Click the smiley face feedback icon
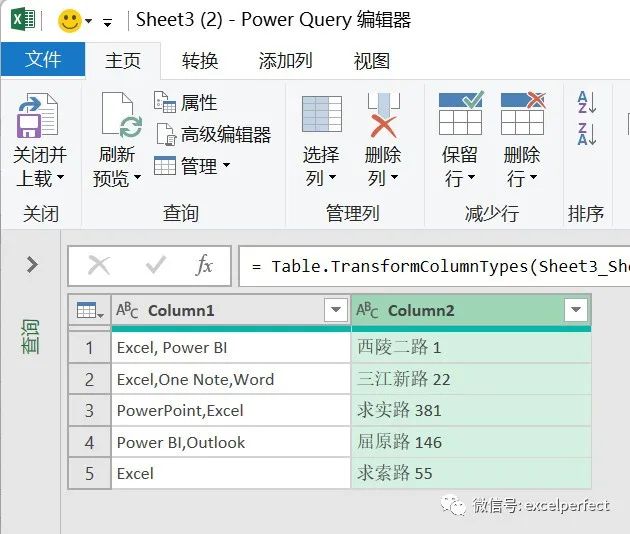Viewport: 630px width, 534px height. [70, 21]
